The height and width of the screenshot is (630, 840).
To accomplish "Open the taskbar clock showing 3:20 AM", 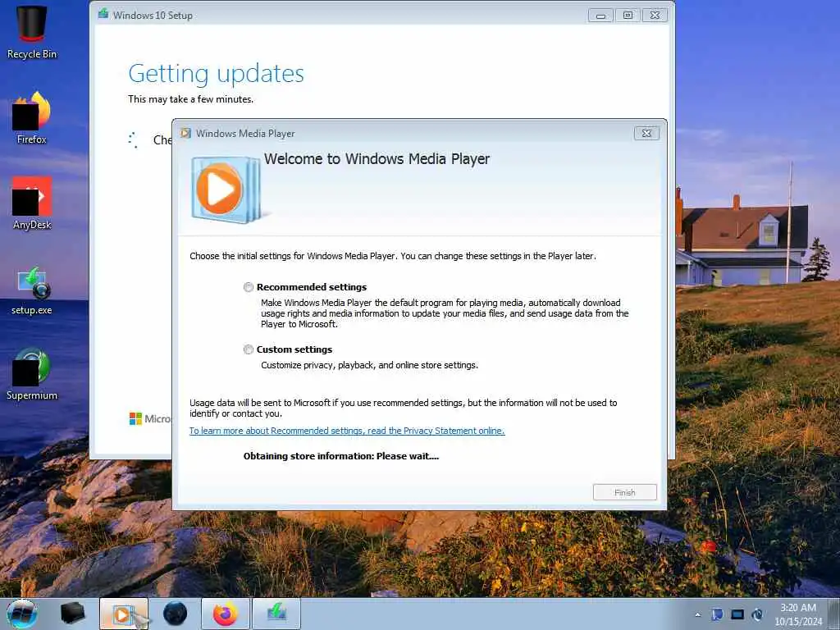I will (x=797, y=608).
